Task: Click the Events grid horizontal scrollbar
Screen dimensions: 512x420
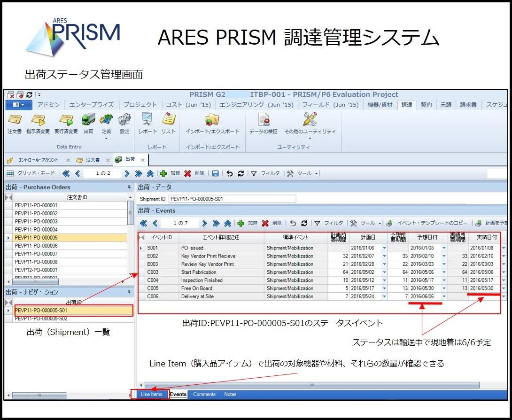Action: [x=312, y=385]
